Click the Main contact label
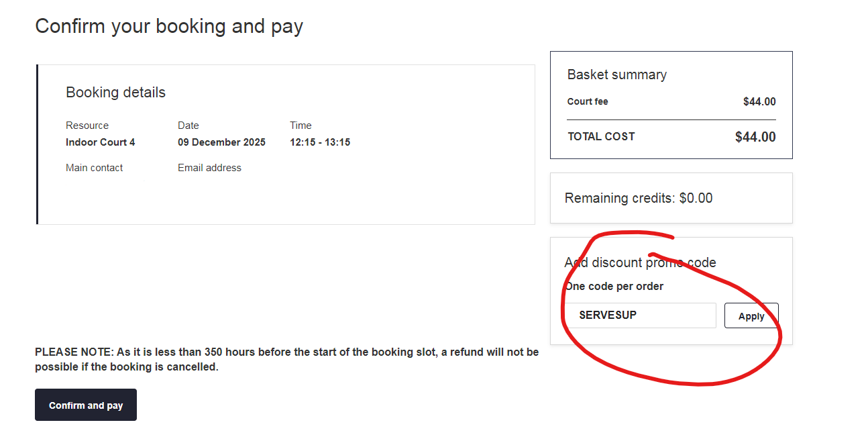This screenshot has height=441, width=868. pyautogui.click(x=94, y=168)
